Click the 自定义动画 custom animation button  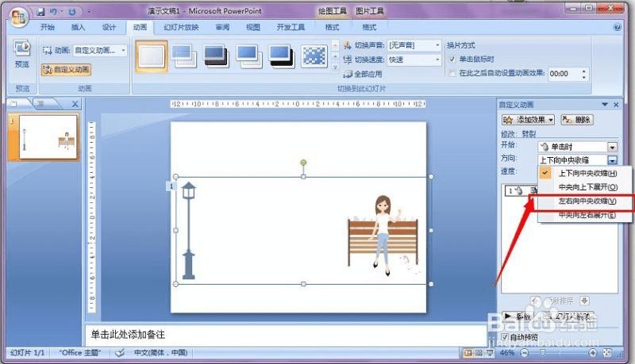66,70
